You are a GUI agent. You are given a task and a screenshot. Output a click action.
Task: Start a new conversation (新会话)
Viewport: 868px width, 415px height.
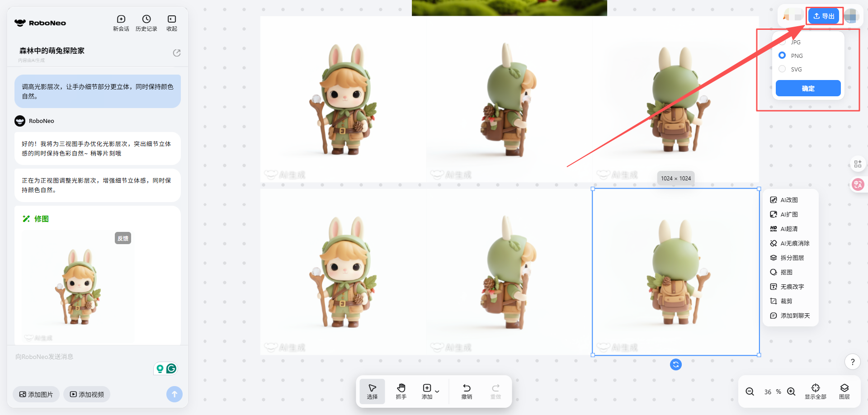(x=121, y=23)
